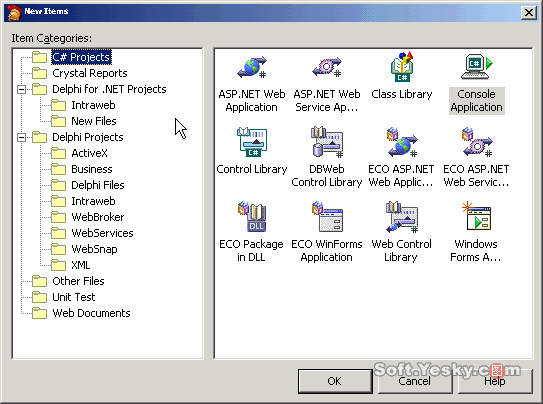Select the Web Control Library icon

402,217
